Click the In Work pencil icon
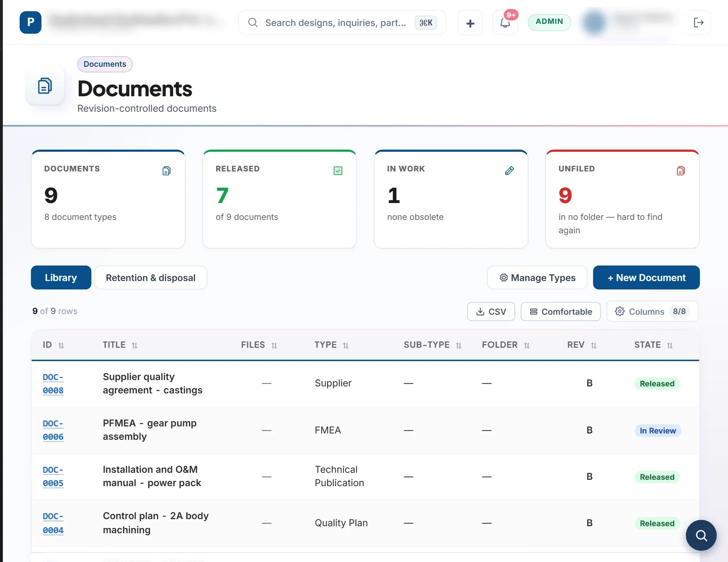Image resolution: width=728 pixels, height=562 pixels. pos(509,170)
